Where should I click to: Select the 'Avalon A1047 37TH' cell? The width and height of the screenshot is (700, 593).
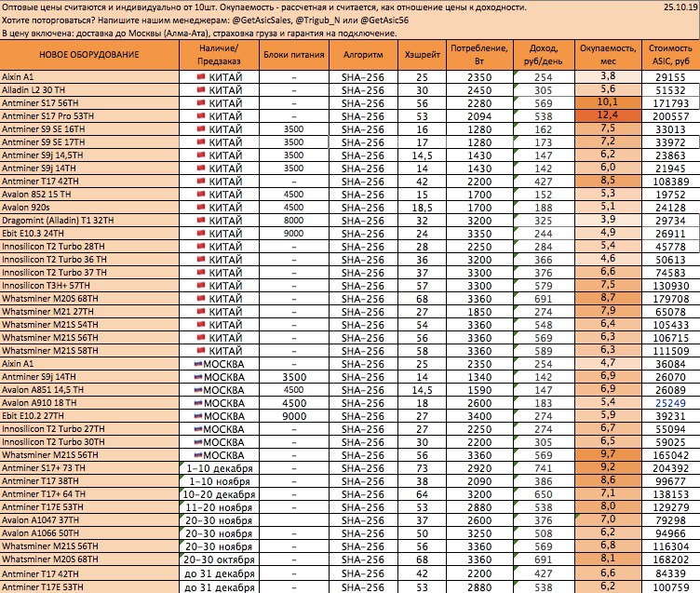click(x=89, y=520)
